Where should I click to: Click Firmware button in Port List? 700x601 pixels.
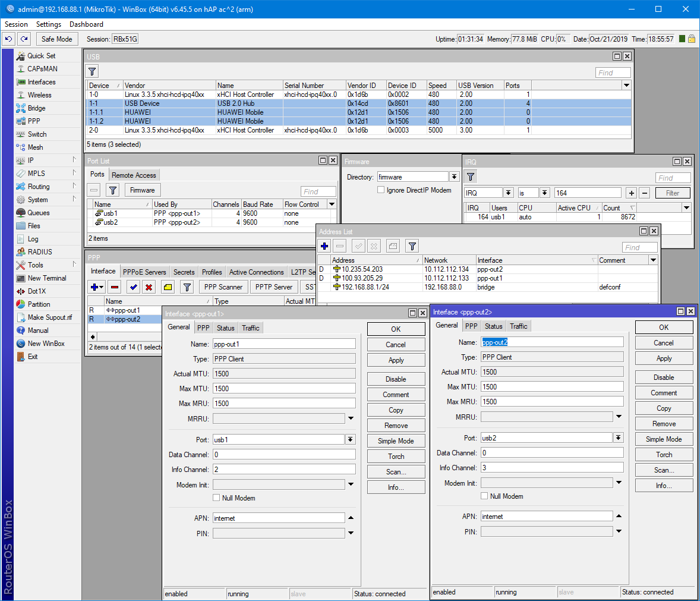143,190
